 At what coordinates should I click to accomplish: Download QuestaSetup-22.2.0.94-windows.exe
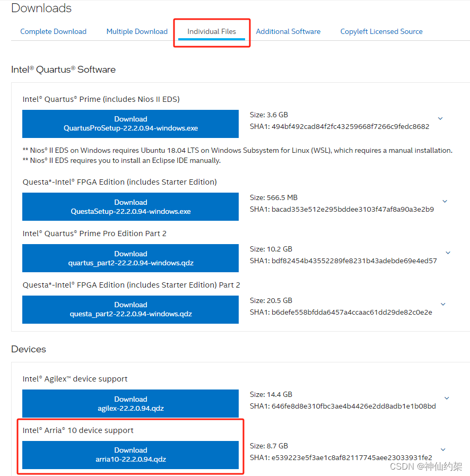[130, 207]
